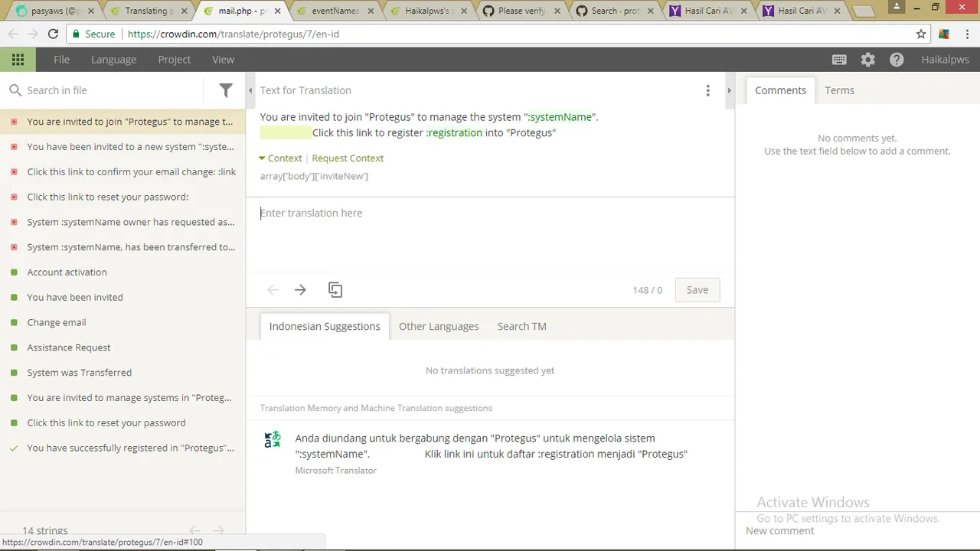The image size is (980, 551).
Task: Collapse the left string list panel arrow
Action: click(x=250, y=90)
